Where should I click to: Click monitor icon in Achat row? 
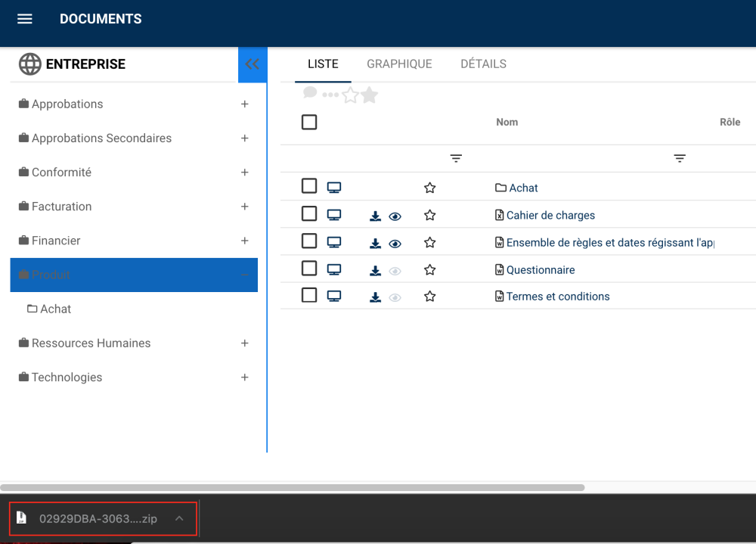click(334, 188)
